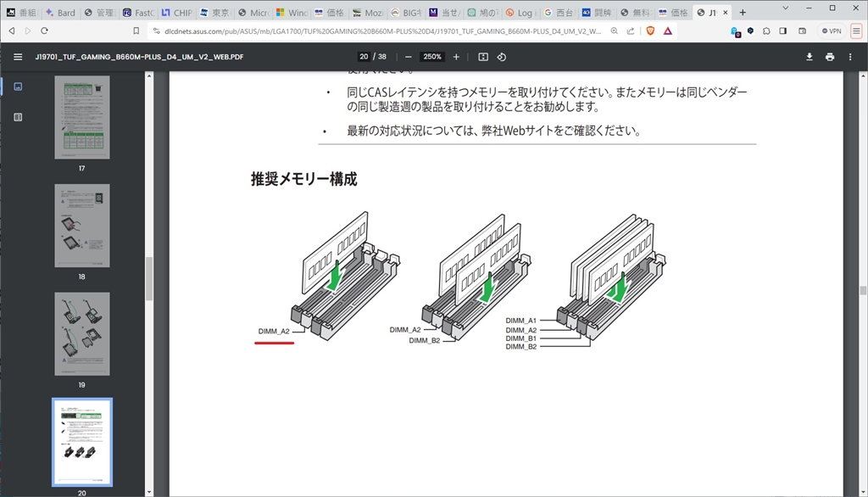Rotate the PDF counterclockwise

(x=502, y=57)
